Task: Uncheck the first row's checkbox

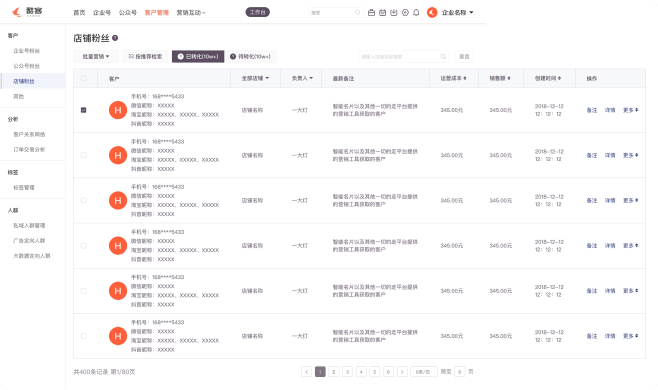Action: [x=84, y=110]
